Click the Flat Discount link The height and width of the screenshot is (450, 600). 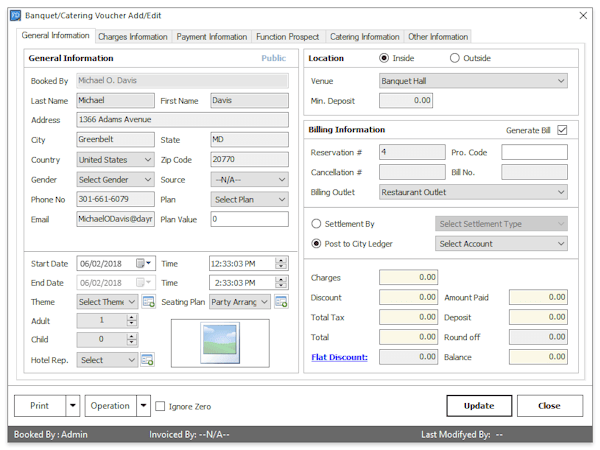pos(339,357)
